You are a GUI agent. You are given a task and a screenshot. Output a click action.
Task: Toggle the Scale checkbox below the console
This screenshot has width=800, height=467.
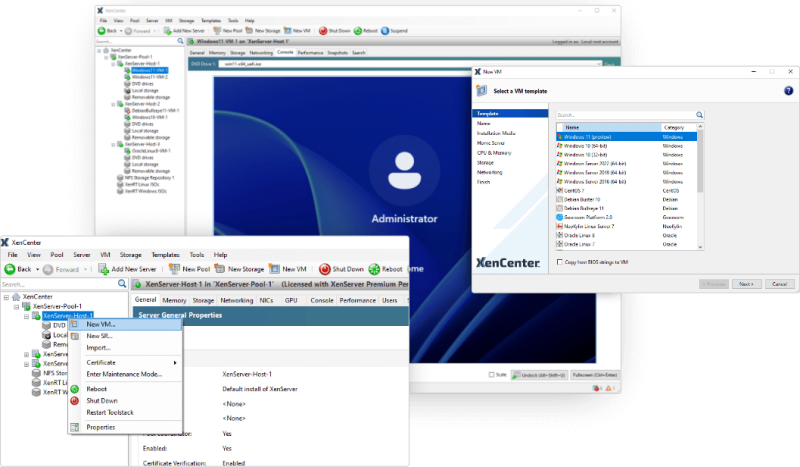tap(492, 375)
